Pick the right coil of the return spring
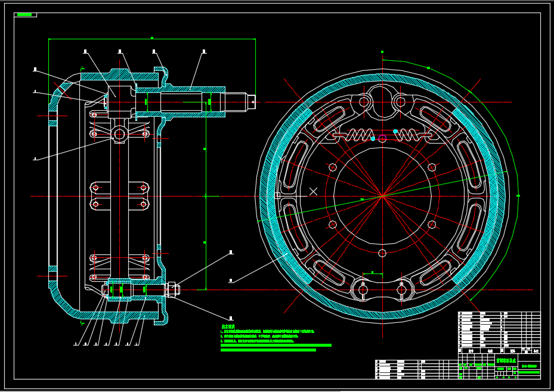Screen dimensions: 554x392 406,135
